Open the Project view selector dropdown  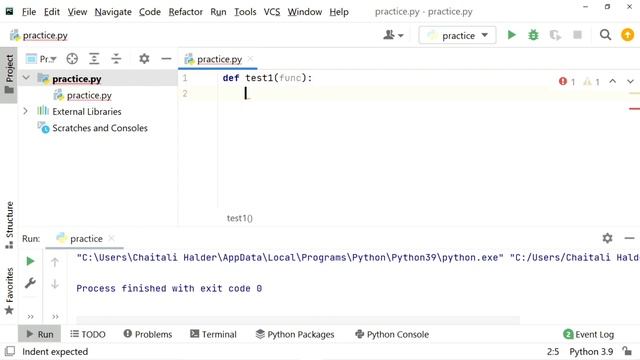tap(41, 59)
